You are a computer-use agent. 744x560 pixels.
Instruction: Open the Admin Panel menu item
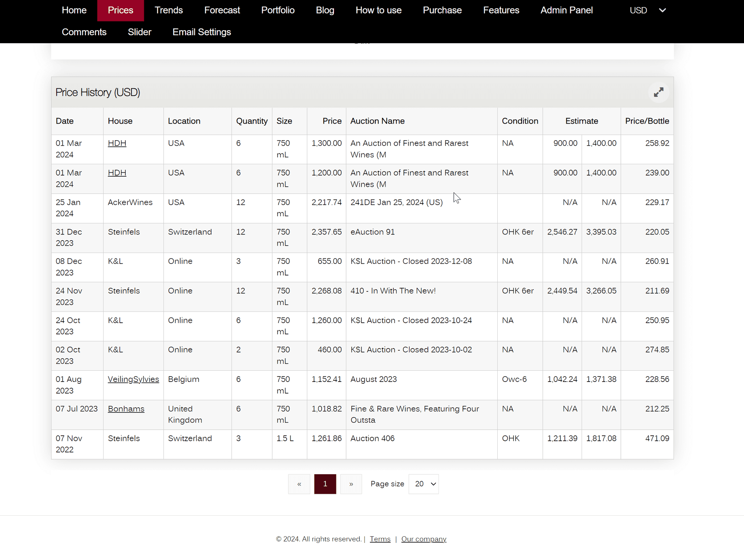[x=566, y=10]
